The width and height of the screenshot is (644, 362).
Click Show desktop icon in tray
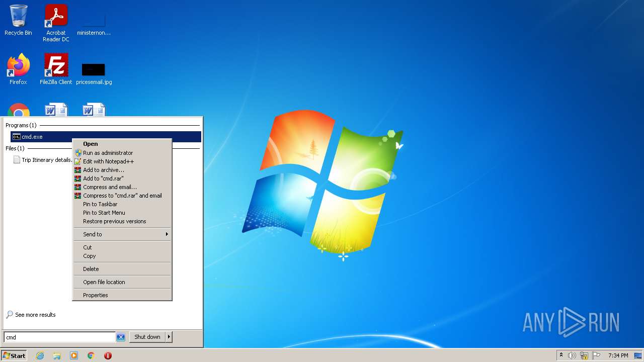click(x=638, y=355)
